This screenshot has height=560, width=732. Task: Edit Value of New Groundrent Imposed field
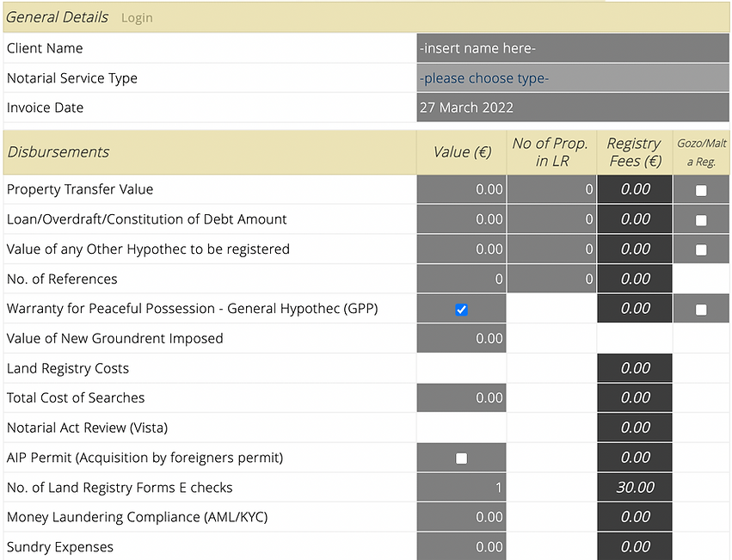(461, 338)
